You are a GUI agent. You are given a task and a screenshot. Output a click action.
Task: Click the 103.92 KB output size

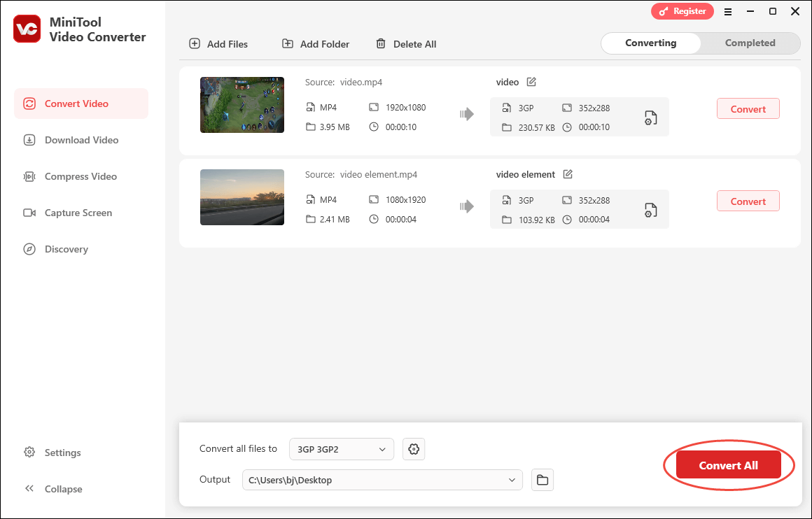tap(536, 220)
